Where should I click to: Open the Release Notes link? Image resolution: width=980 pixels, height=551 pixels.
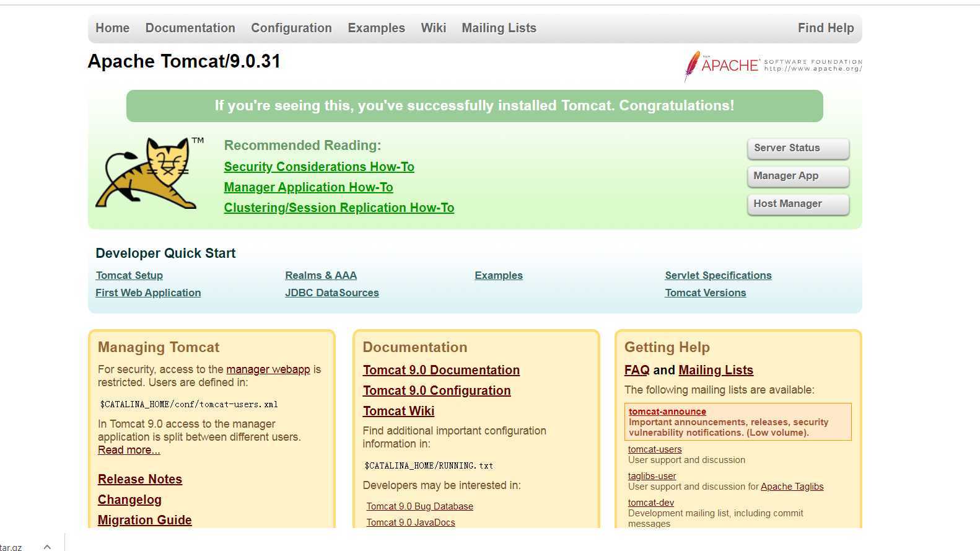[140, 479]
